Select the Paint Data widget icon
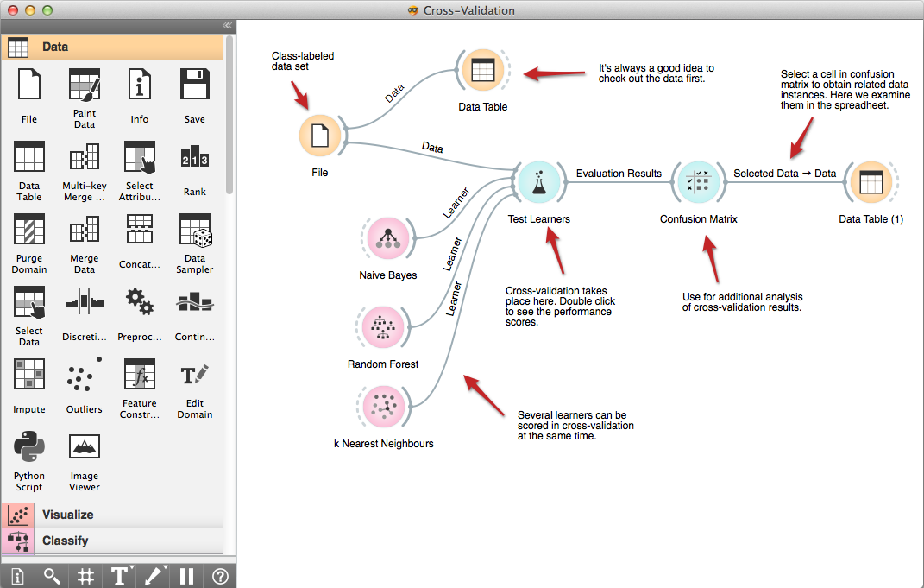924x588 pixels. (x=84, y=84)
